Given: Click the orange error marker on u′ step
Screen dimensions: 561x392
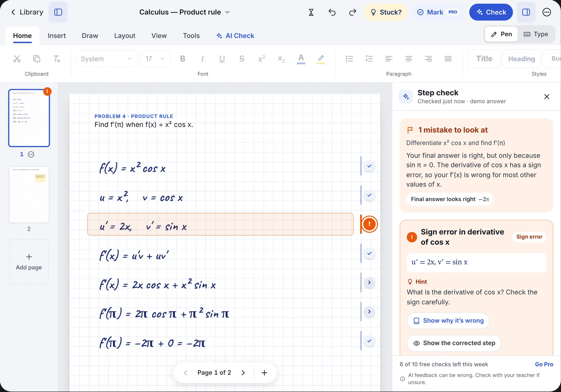Looking at the screenshot, I should click(x=369, y=224).
